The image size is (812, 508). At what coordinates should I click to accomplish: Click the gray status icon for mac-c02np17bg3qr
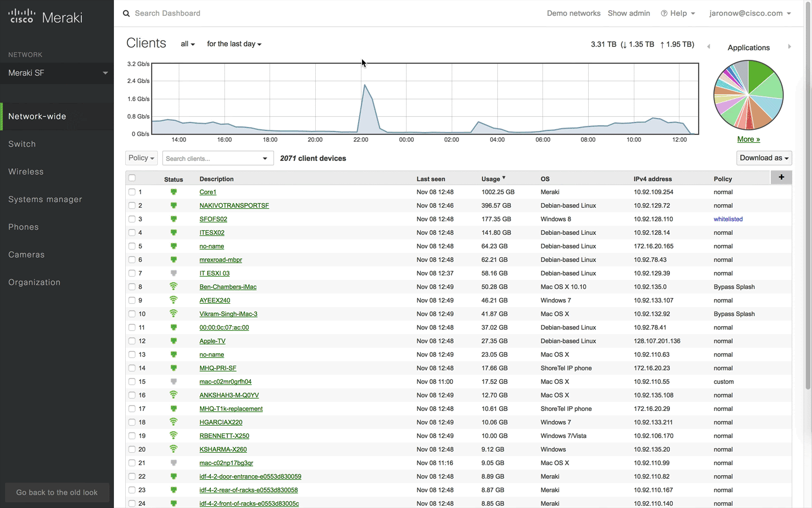point(174,463)
